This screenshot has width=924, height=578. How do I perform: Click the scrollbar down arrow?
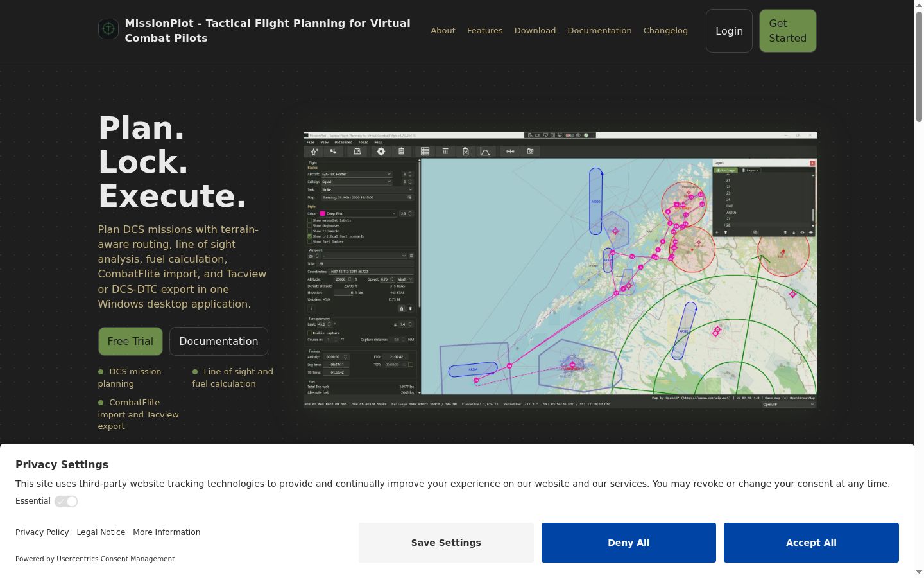click(x=919, y=572)
